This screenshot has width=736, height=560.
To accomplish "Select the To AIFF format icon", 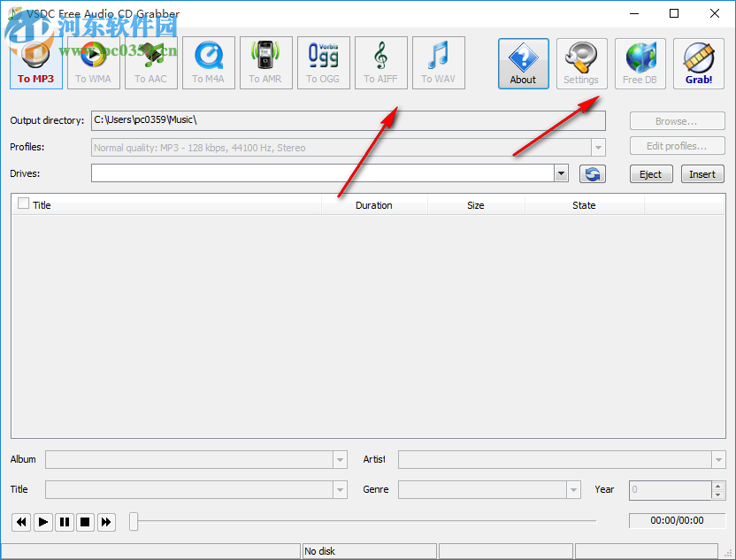I will click(380, 62).
